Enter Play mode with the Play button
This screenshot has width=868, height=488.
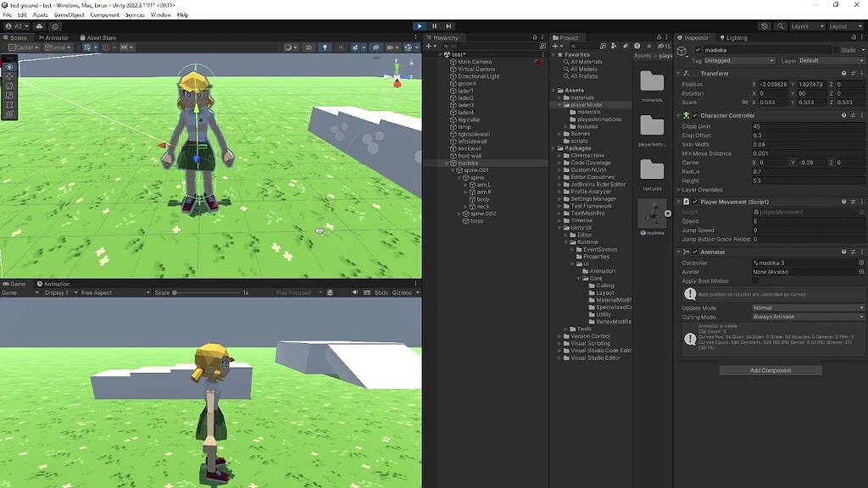pos(420,26)
